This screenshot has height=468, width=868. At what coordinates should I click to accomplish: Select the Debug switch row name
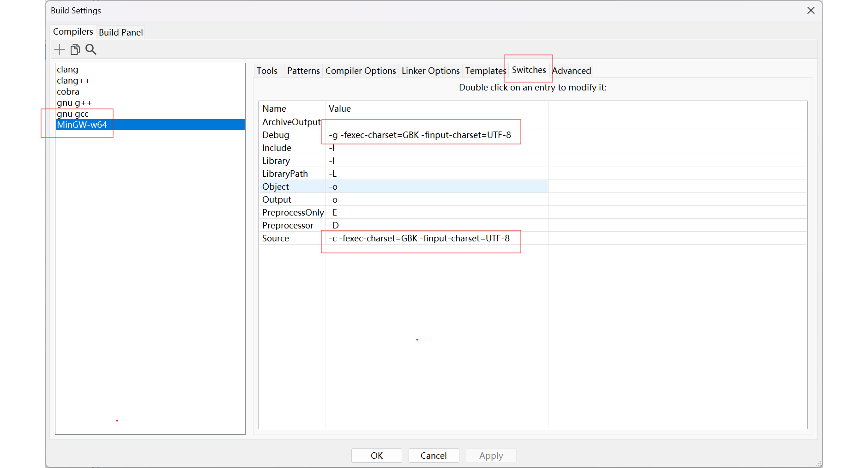click(x=276, y=135)
